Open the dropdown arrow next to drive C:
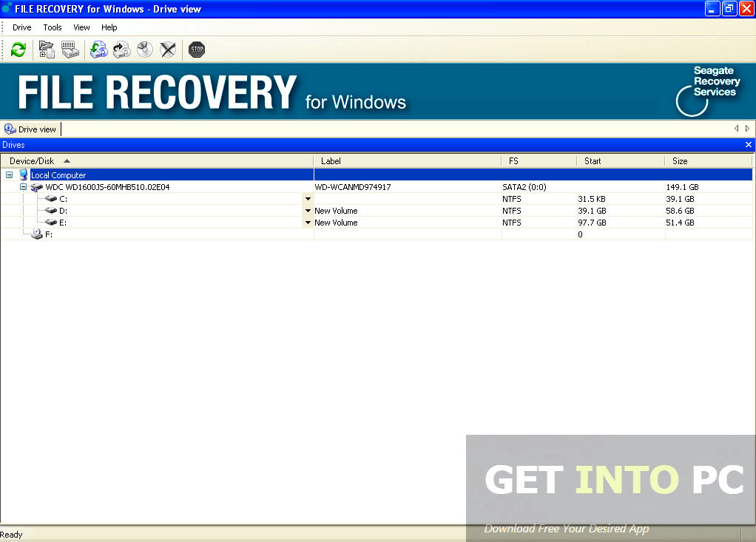Viewport: 756px width, 542px height. (307, 198)
